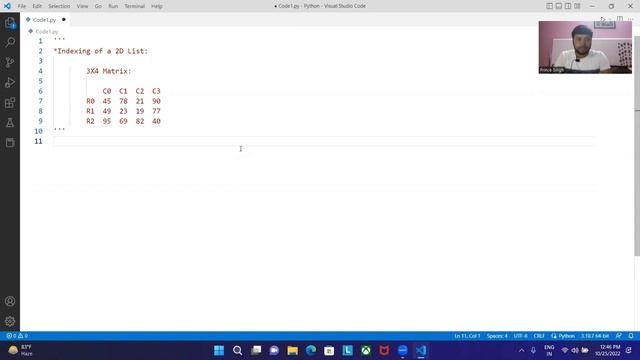
Task: Toggle the primary sidebar layout button
Action: (x=549, y=6)
